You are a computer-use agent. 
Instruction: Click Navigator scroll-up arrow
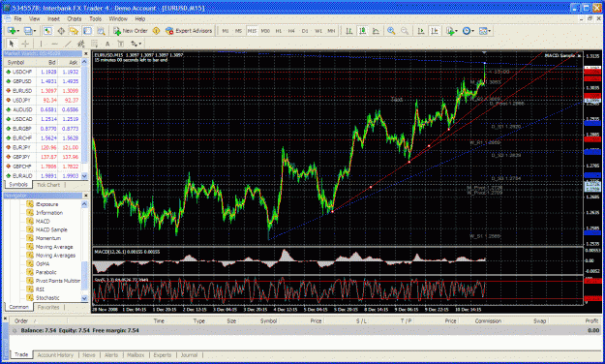tap(84, 204)
